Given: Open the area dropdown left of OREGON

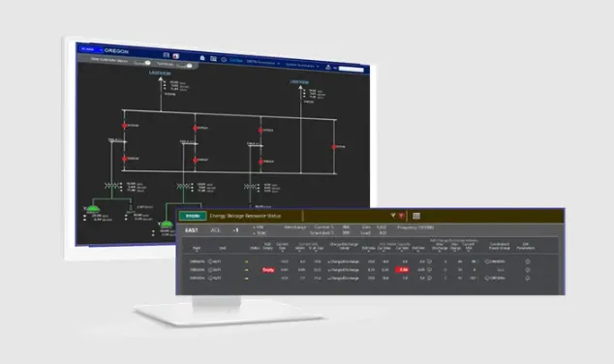Looking at the screenshot, I should click(x=91, y=49).
